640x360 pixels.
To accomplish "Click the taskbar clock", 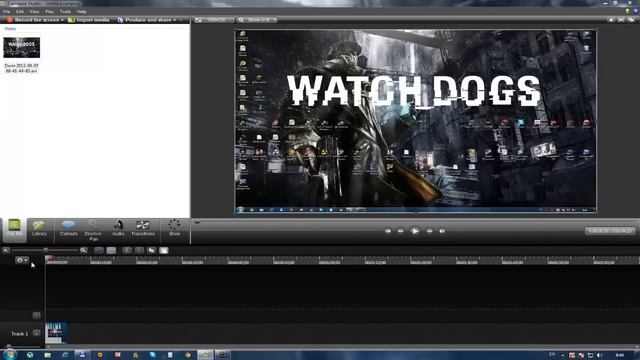I will [620, 356].
